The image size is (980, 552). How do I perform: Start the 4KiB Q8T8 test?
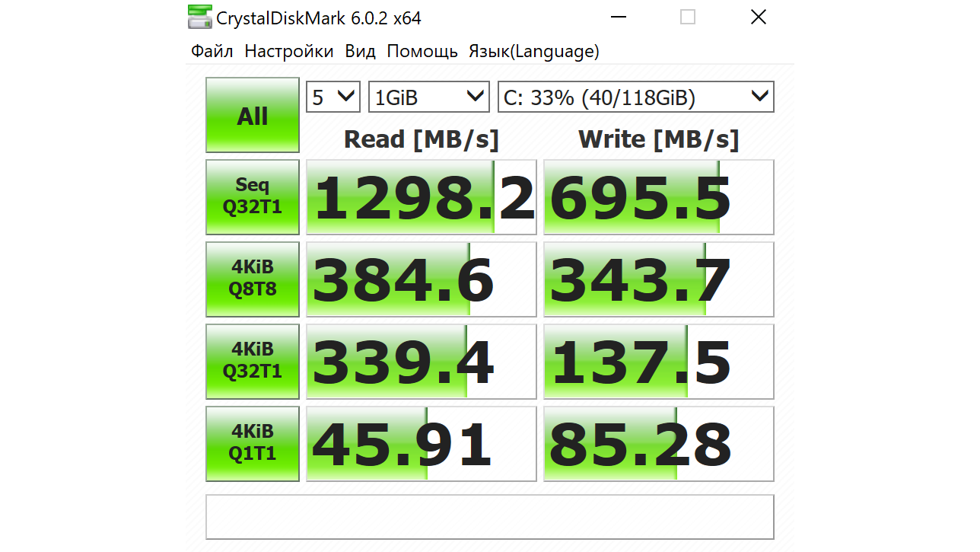[x=253, y=279]
